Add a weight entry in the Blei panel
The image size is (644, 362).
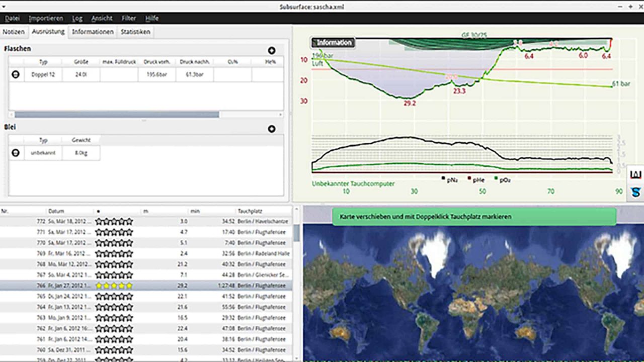(272, 129)
